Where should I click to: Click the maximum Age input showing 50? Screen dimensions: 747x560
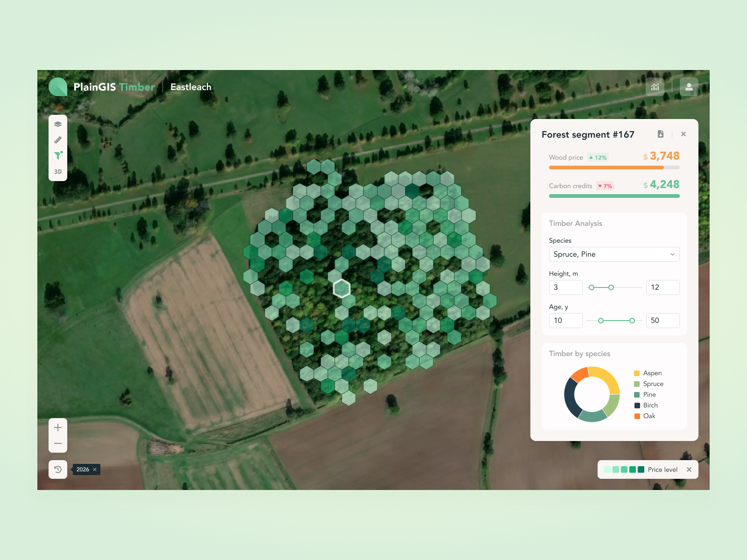point(662,321)
